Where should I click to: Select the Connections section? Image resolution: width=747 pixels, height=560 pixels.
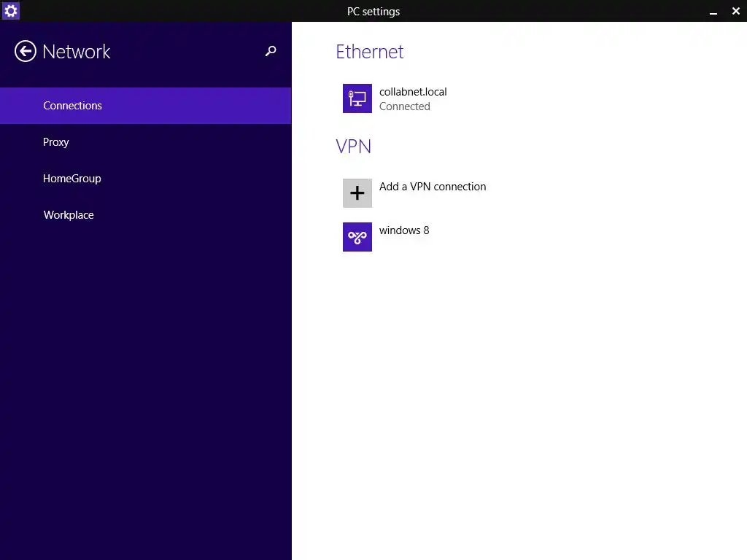(x=73, y=106)
